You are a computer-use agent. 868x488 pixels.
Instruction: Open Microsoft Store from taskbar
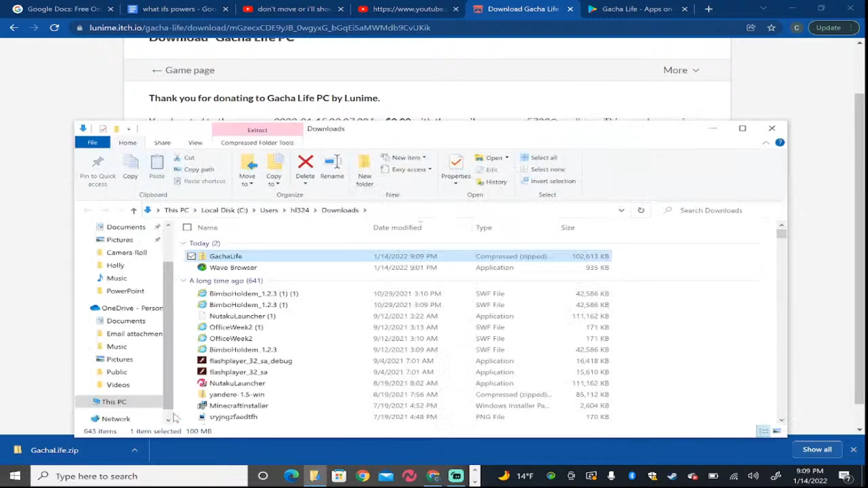tap(338, 476)
